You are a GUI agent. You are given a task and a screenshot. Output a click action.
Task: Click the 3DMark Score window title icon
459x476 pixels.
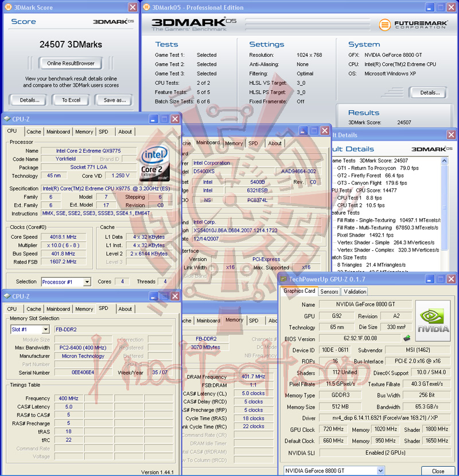point(8,7)
